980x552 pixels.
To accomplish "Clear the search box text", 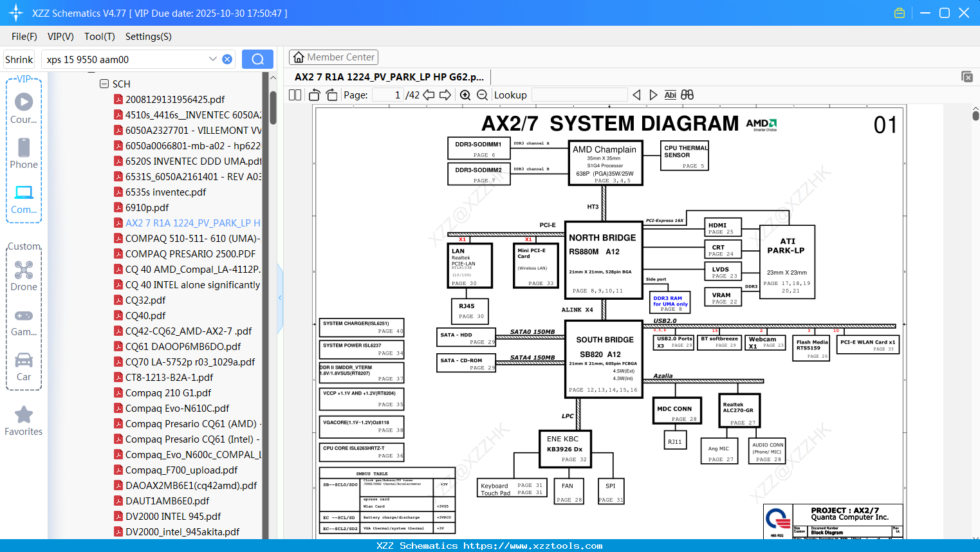I will (227, 59).
